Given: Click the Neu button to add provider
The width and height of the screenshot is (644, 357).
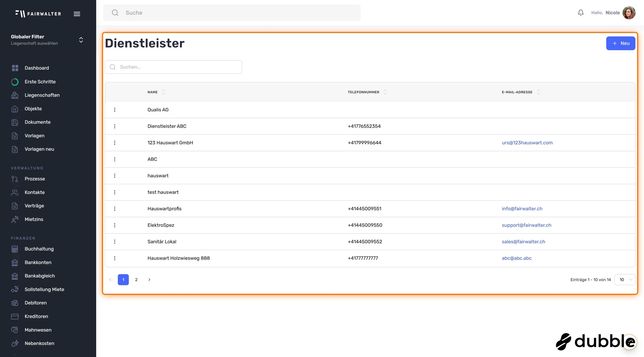Looking at the screenshot, I should pos(620,43).
